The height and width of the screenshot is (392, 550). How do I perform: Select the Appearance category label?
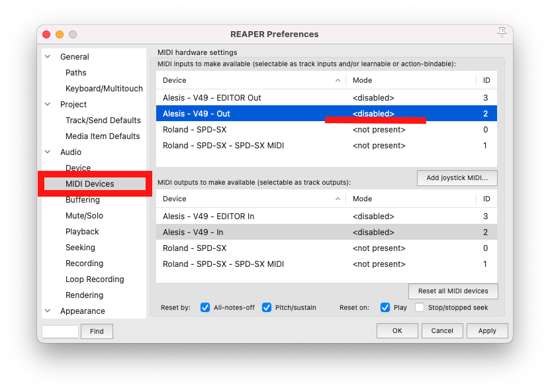point(83,311)
